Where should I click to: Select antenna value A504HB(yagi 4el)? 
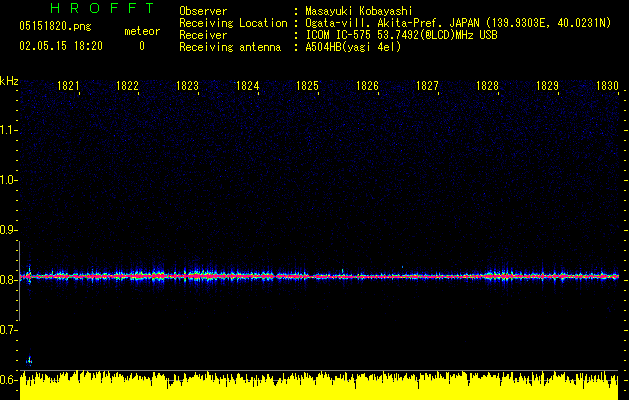click(353, 47)
